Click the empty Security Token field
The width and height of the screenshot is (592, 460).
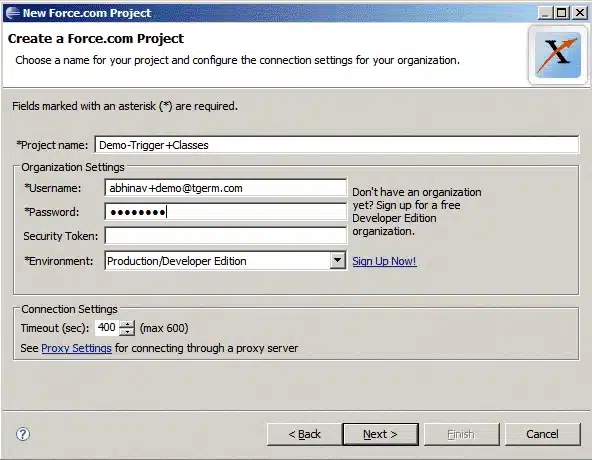tap(225, 236)
